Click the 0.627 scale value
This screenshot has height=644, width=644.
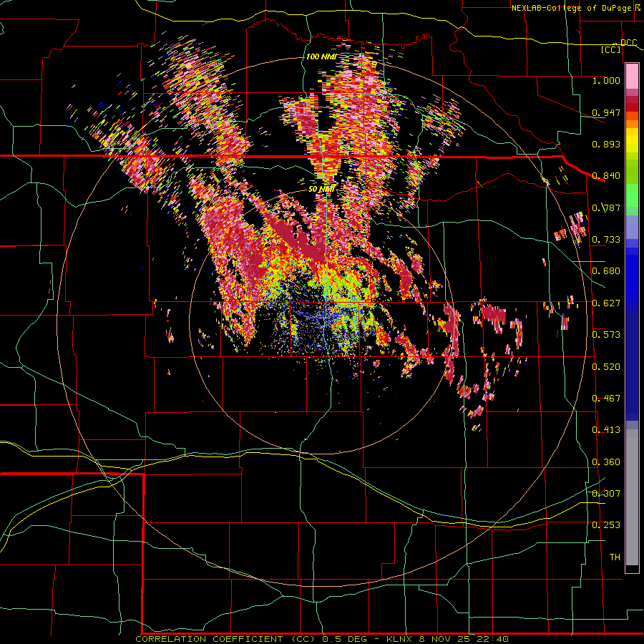[606, 303]
